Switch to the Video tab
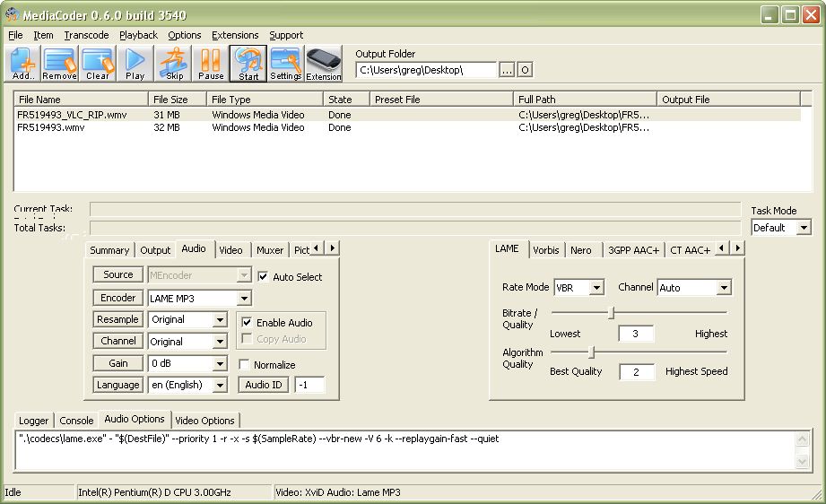The height and width of the screenshot is (504, 826). 230,250
